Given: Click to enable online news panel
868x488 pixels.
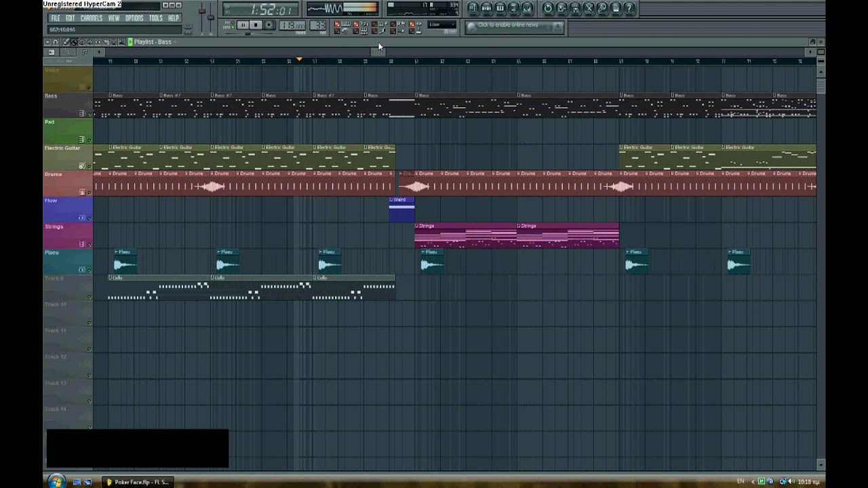Looking at the screenshot, I should (515, 26).
